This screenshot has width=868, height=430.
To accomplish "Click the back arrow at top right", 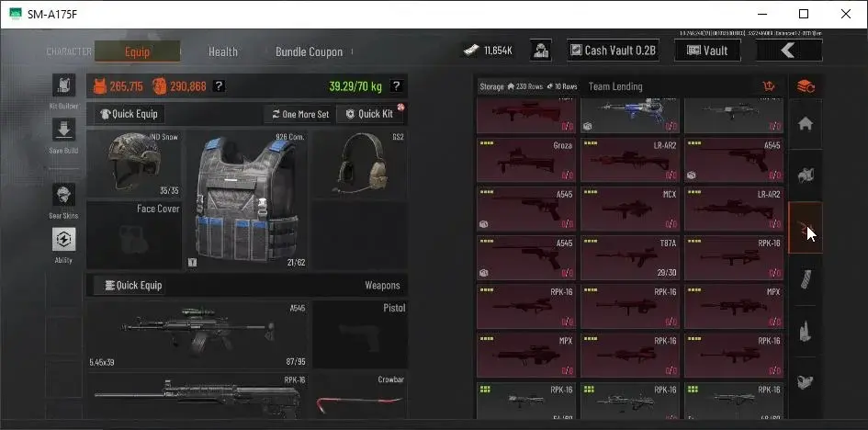I will 789,51.
